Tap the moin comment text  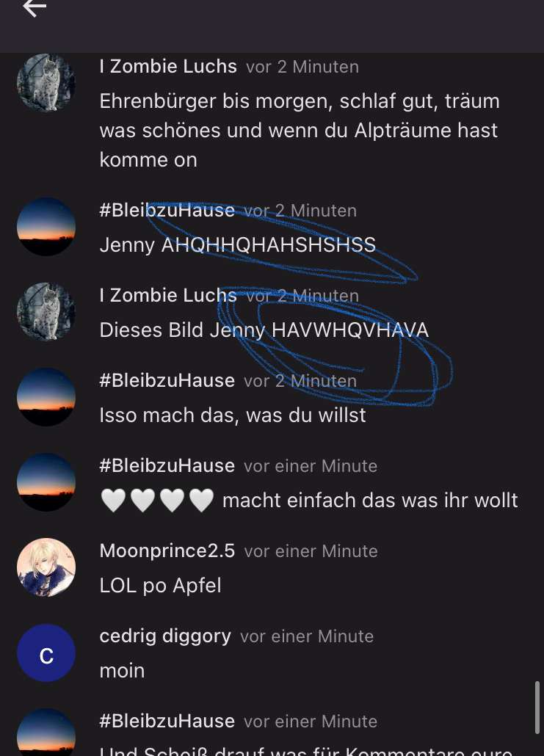click(122, 671)
